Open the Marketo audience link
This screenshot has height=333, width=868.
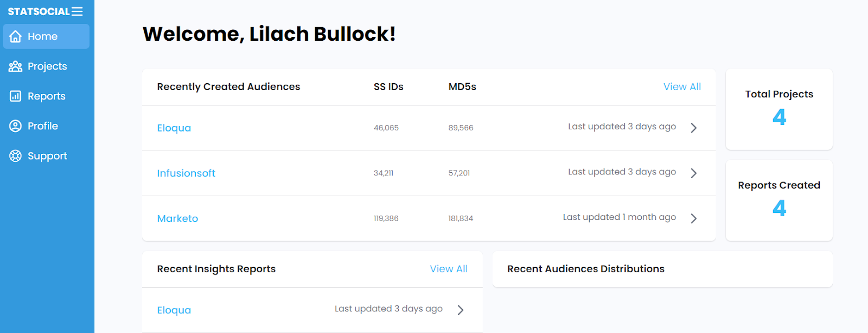pos(177,218)
